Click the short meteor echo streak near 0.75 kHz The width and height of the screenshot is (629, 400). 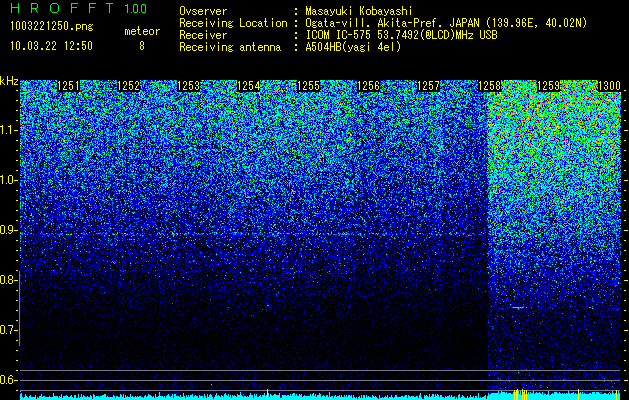(x=518, y=308)
